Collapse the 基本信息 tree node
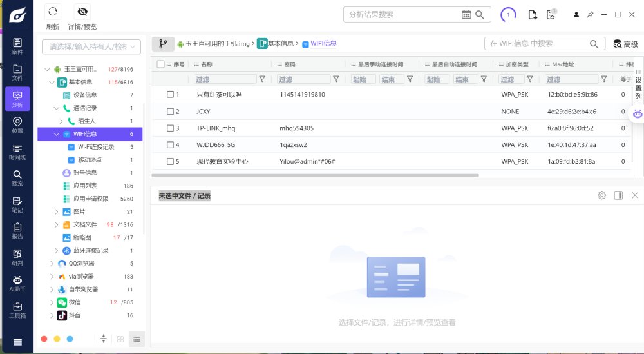Viewport: 644px width, 354px height. point(52,83)
